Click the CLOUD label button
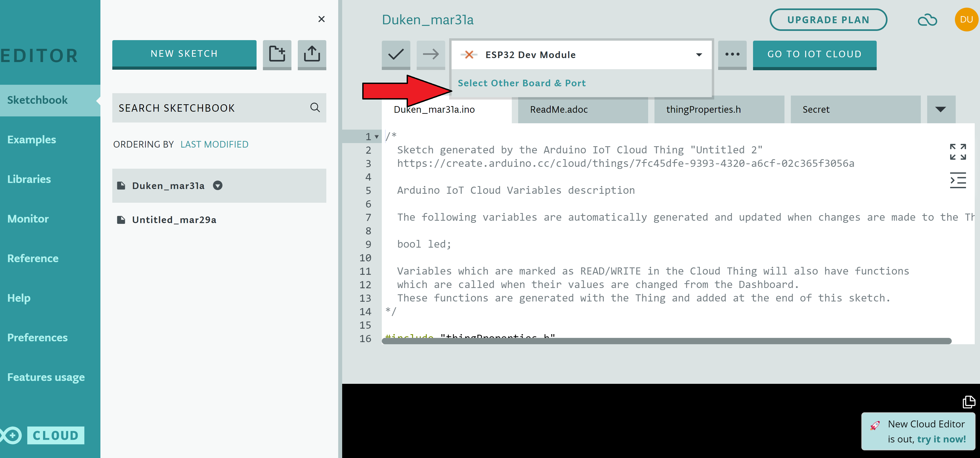Screen dimensions: 980x458 click(55, 435)
